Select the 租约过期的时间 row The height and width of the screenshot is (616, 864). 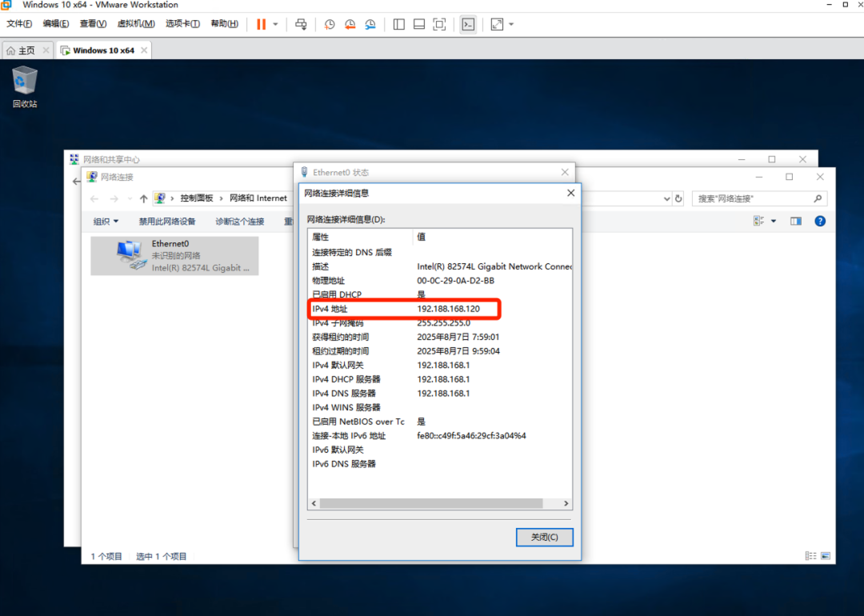440,351
